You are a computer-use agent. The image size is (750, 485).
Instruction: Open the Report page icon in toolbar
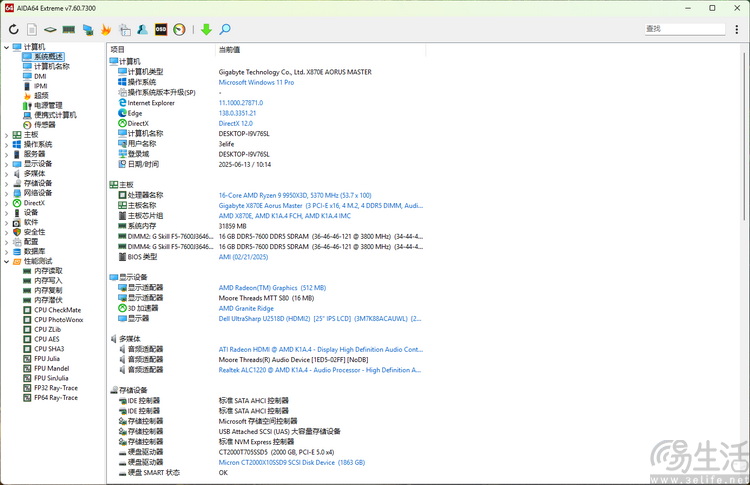click(x=32, y=29)
